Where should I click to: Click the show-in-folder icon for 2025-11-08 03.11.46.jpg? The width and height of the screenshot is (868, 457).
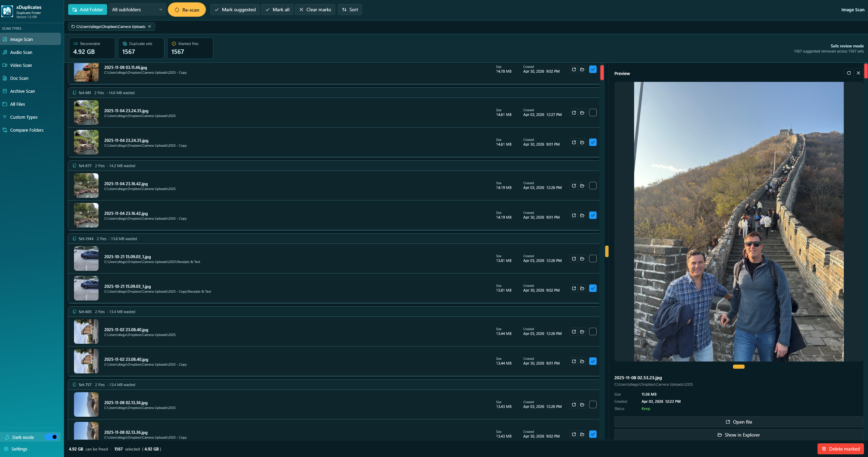582,69
